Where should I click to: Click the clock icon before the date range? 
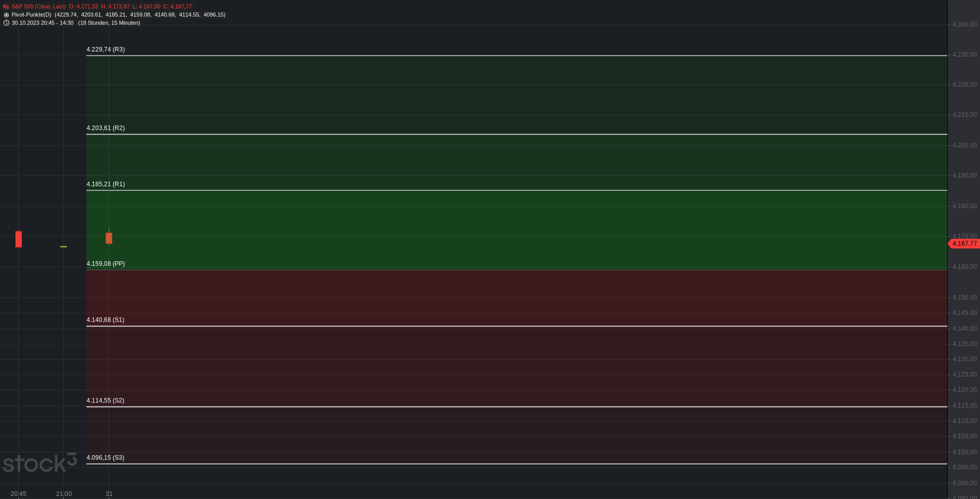coord(6,23)
